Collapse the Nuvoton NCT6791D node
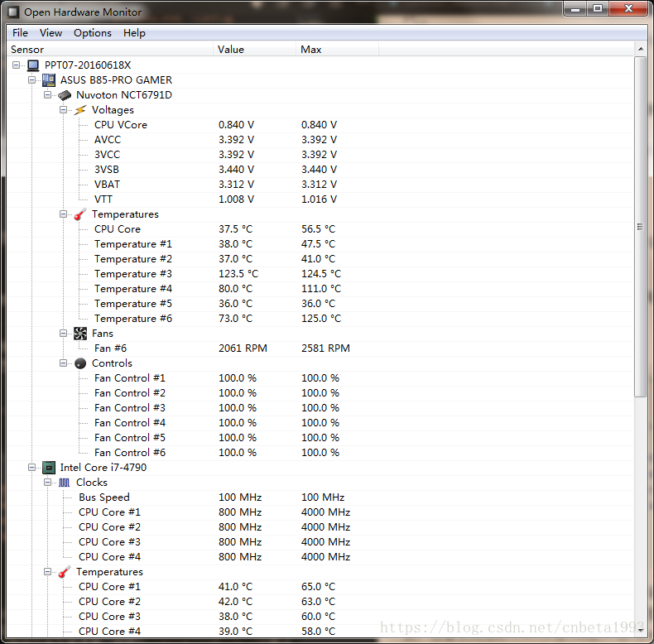The image size is (654, 644). [x=47, y=95]
